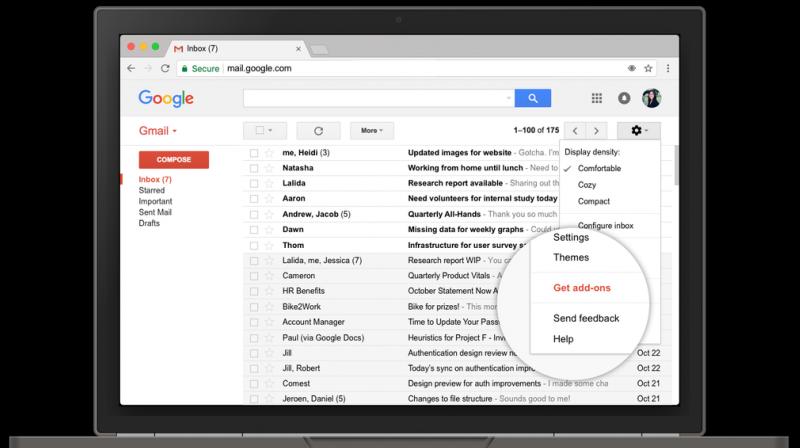Select Get add-ons in the menu
The width and height of the screenshot is (800, 448).
(582, 288)
